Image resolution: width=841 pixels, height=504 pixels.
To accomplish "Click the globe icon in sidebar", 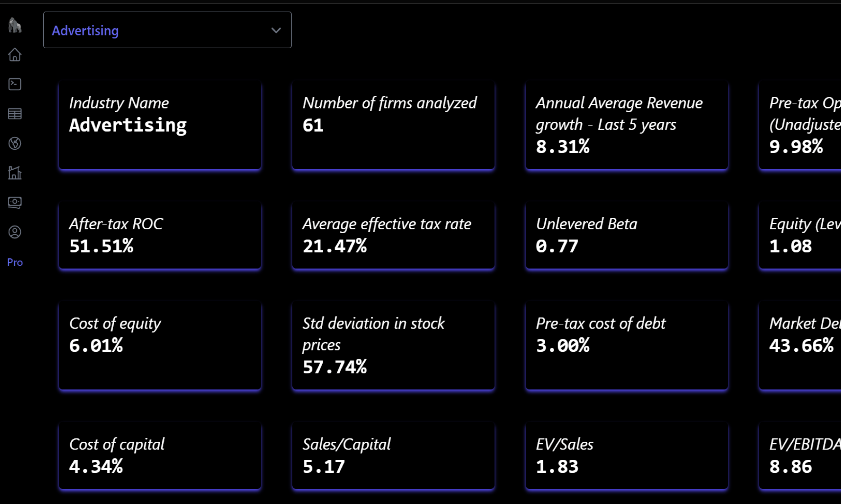I will (14, 143).
